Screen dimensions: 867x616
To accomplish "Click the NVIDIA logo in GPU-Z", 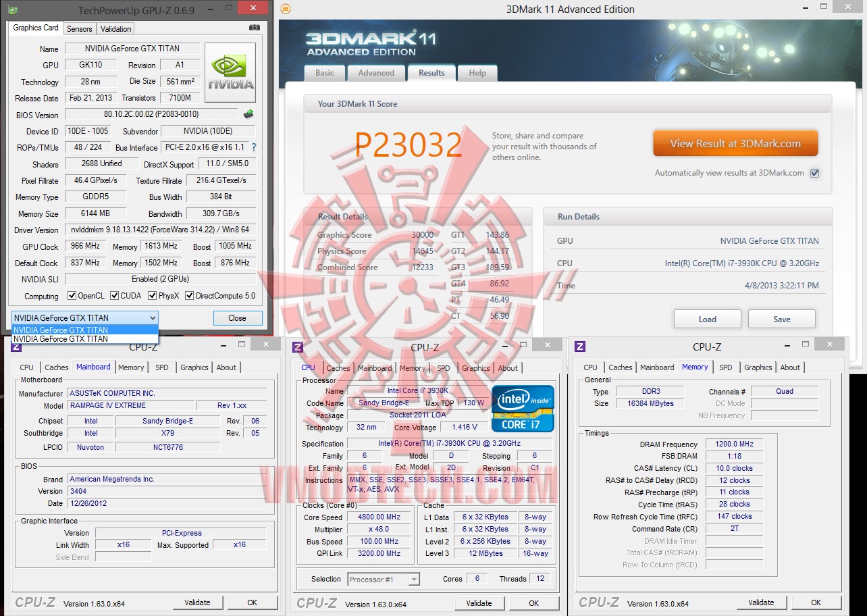I will (230, 72).
